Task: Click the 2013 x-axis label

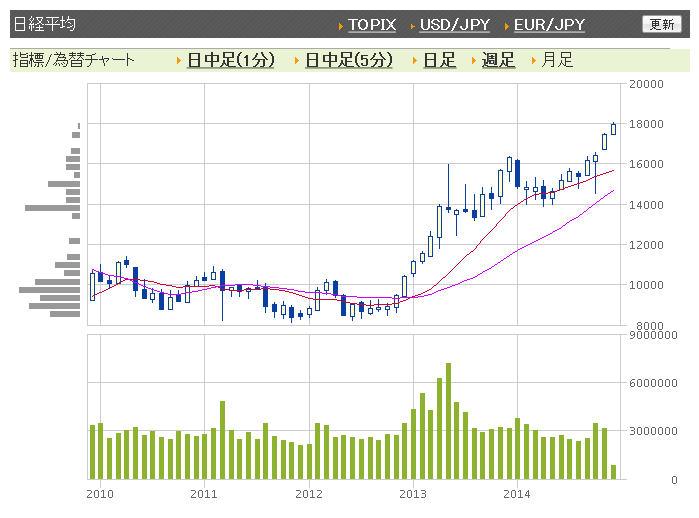Action: (x=413, y=494)
